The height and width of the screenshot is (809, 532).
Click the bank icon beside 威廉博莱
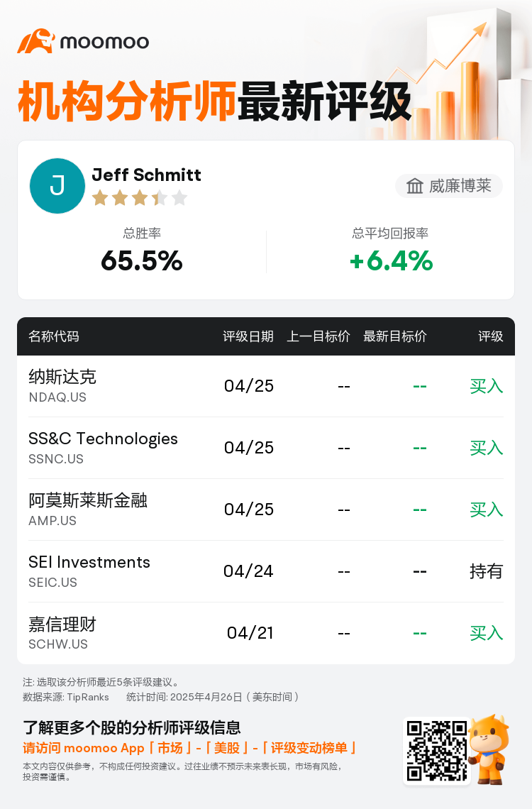pyautogui.click(x=414, y=186)
